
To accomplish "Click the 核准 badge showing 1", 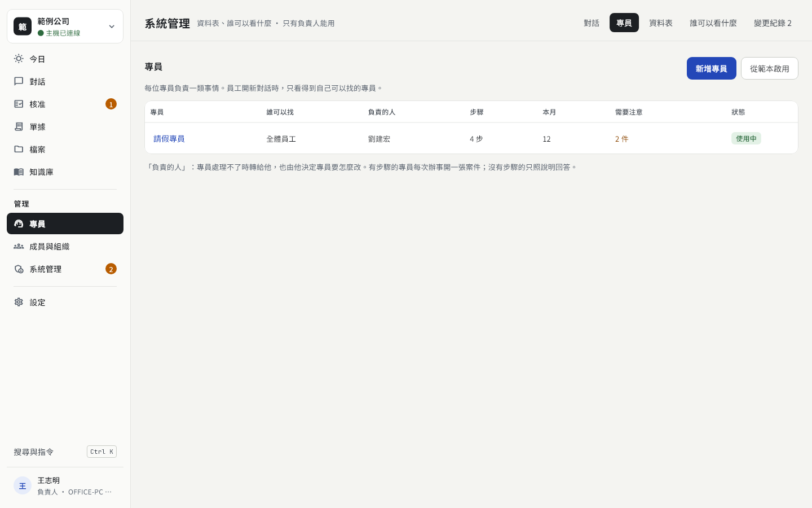I will coord(111,104).
